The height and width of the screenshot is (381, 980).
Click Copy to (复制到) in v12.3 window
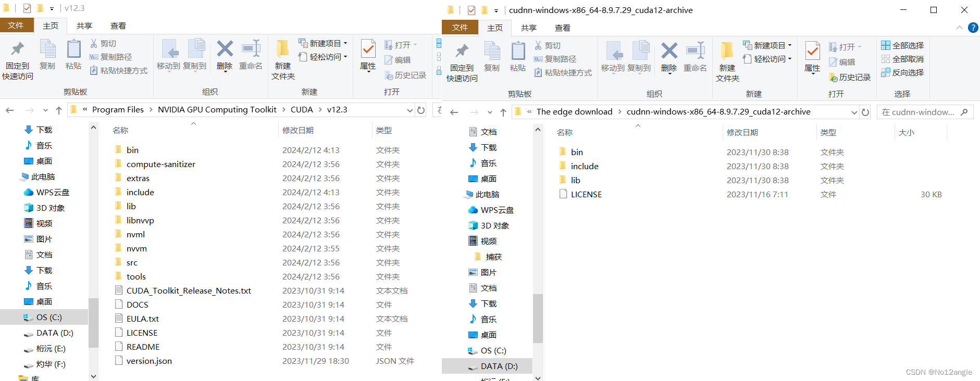tap(194, 55)
